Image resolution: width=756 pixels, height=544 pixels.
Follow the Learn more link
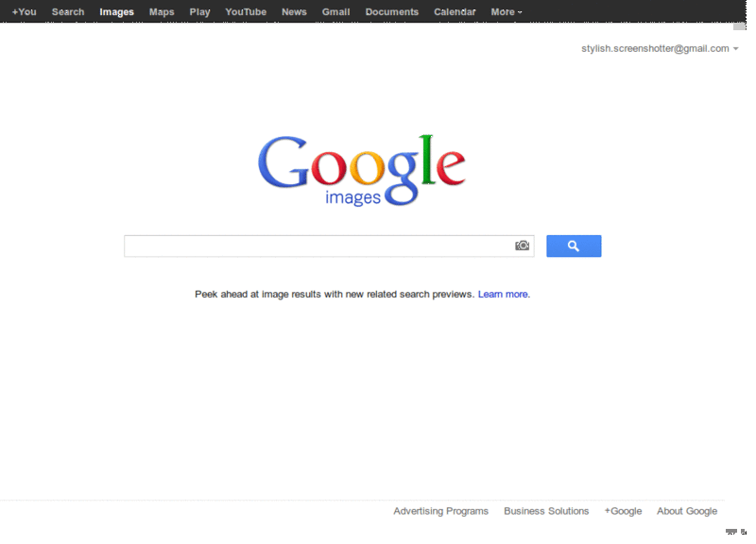tap(504, 295)
